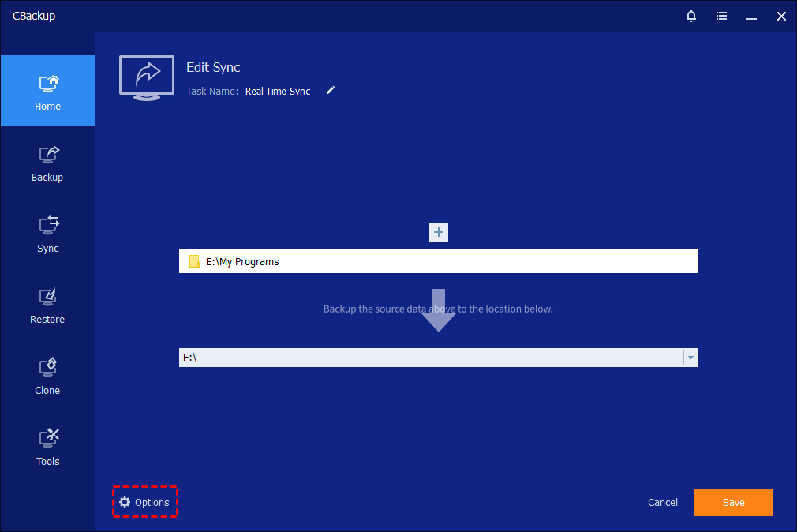Go to the Backup section
Viewport: 797px width, 532px height.
click(47, 163)
